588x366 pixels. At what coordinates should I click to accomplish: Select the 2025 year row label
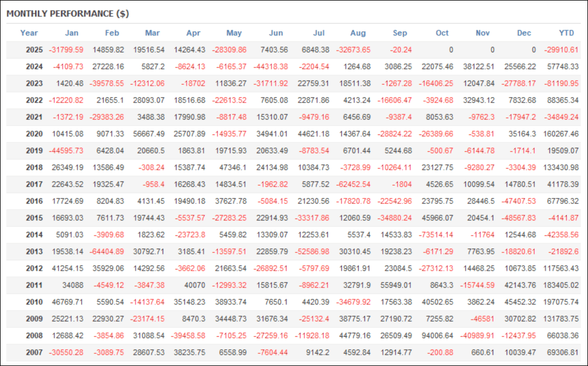[34, 49]
